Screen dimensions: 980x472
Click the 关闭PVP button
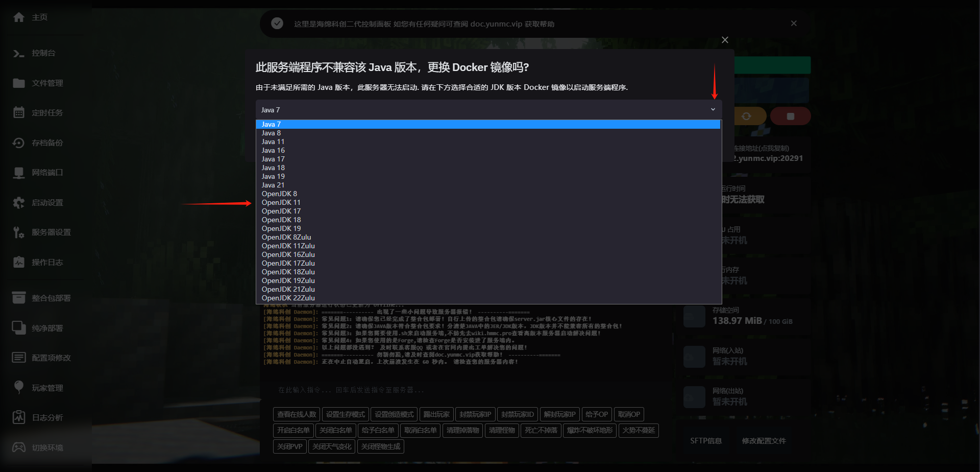(290, 446)
